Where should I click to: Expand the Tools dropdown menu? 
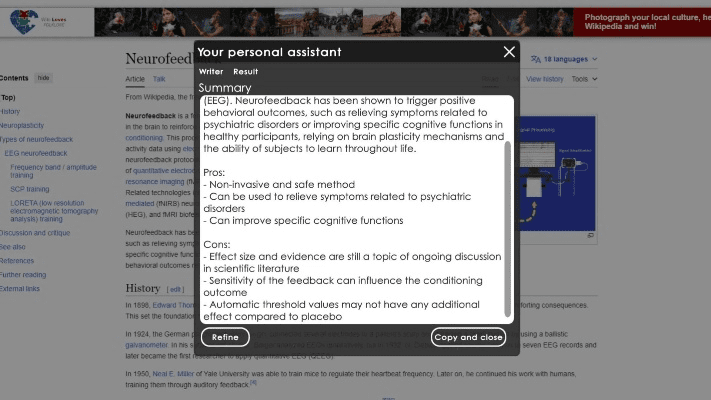point(583,78)
